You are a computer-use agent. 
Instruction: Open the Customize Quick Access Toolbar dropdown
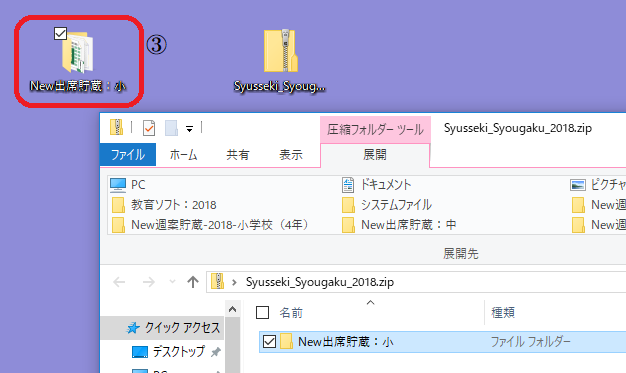(189, 129)
